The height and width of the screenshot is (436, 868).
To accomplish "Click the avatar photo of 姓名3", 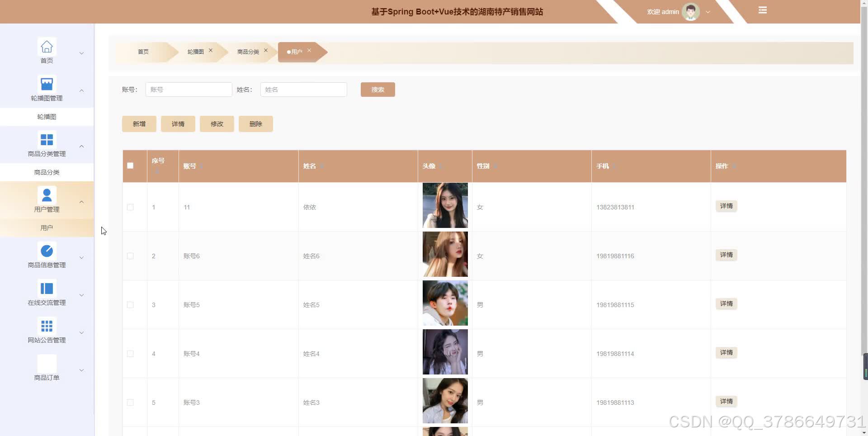I will tap(445, 401).
